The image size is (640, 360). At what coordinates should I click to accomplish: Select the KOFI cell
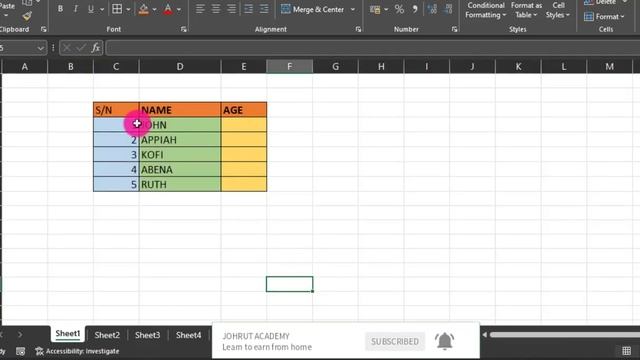click(180, 155)
